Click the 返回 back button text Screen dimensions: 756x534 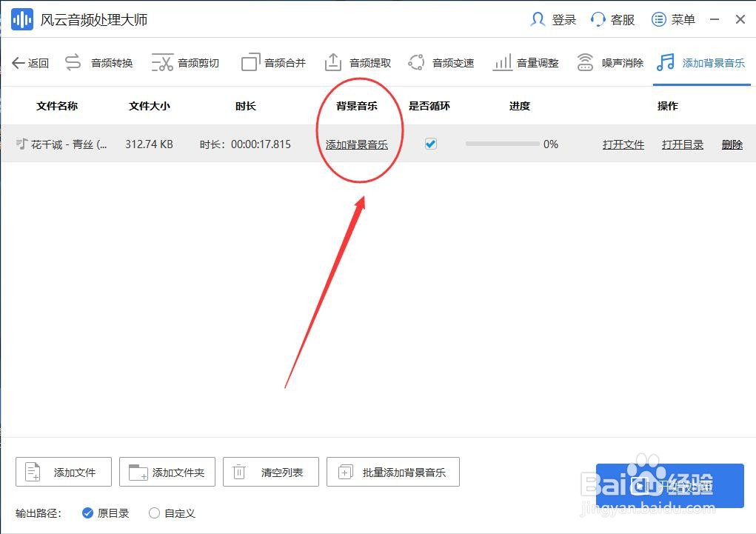(x=38, y=63)
